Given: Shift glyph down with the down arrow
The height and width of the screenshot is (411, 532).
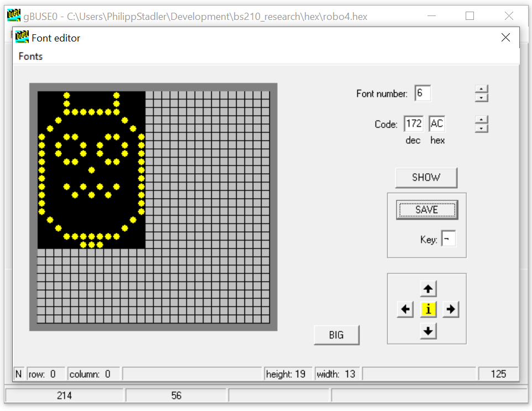Looking at the screenshot, I should pos(428,331).
